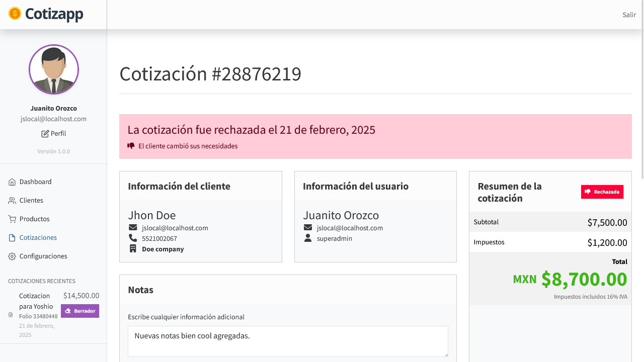Screen dimensions: 644x362
Task: Click the Configuraciones gear icon
Action: click(x=12, y=256)
